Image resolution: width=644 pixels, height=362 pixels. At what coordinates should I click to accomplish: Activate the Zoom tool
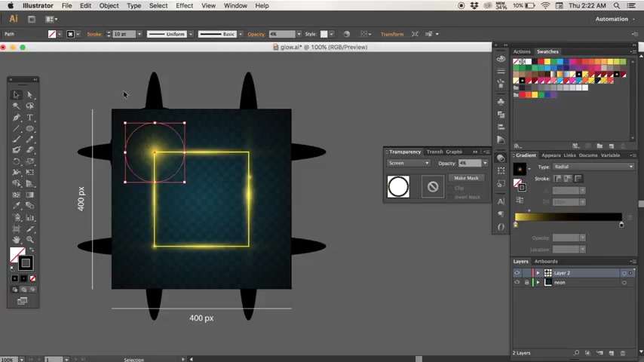coord(30,240)
